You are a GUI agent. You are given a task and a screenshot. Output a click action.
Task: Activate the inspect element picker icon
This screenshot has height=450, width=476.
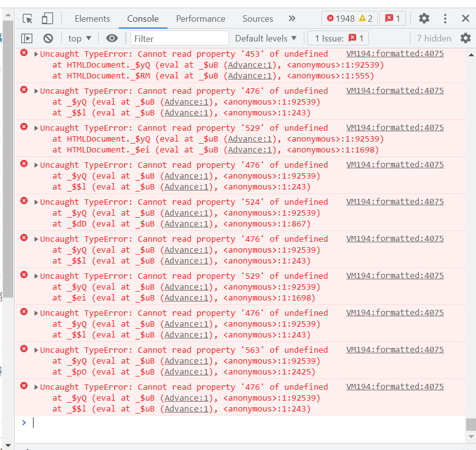click(28, 19)
